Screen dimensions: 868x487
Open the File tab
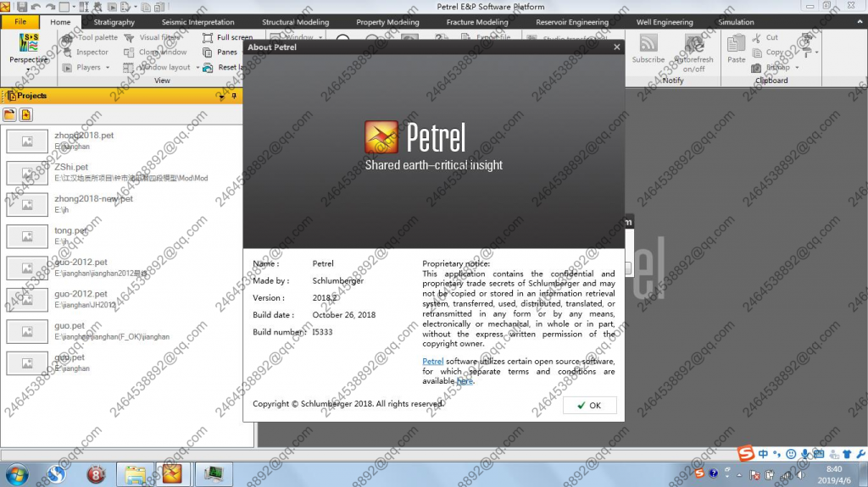point(20,21)
